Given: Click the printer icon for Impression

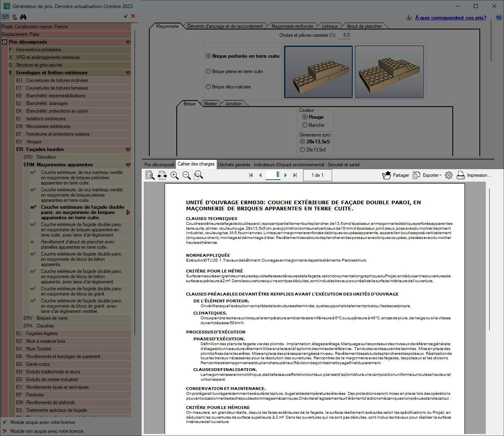Looking at the screenshot, I should (x=460, y=175).
